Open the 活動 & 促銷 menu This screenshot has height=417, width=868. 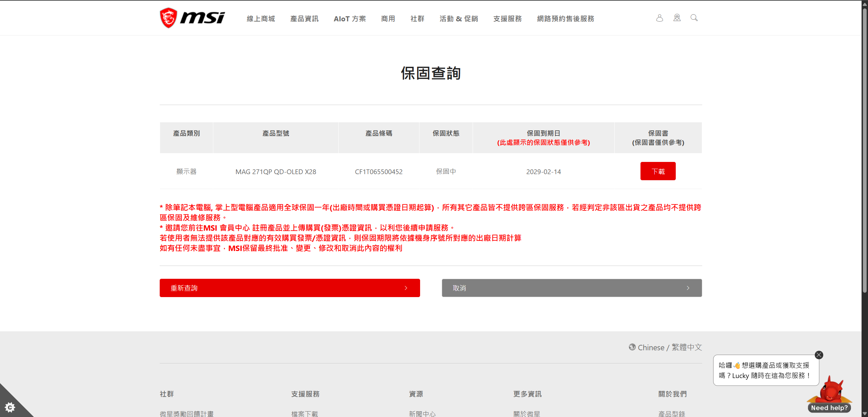pyautogui.click(x=459, y=19)
